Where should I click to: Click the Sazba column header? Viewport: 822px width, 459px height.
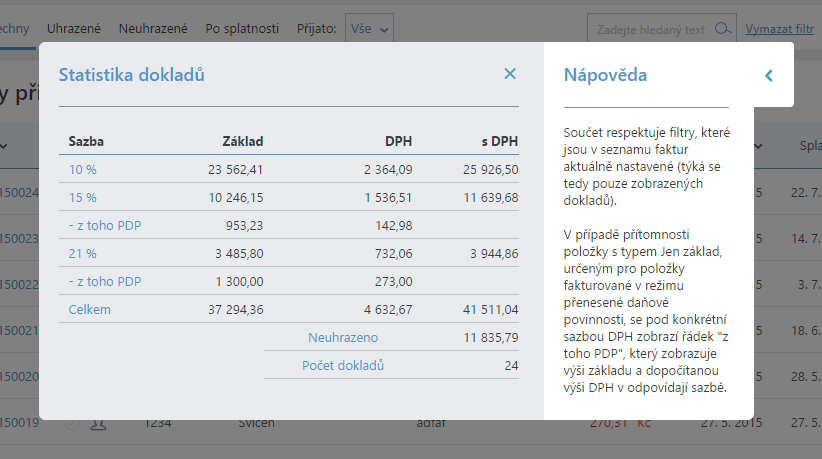(x=86, y=141)
